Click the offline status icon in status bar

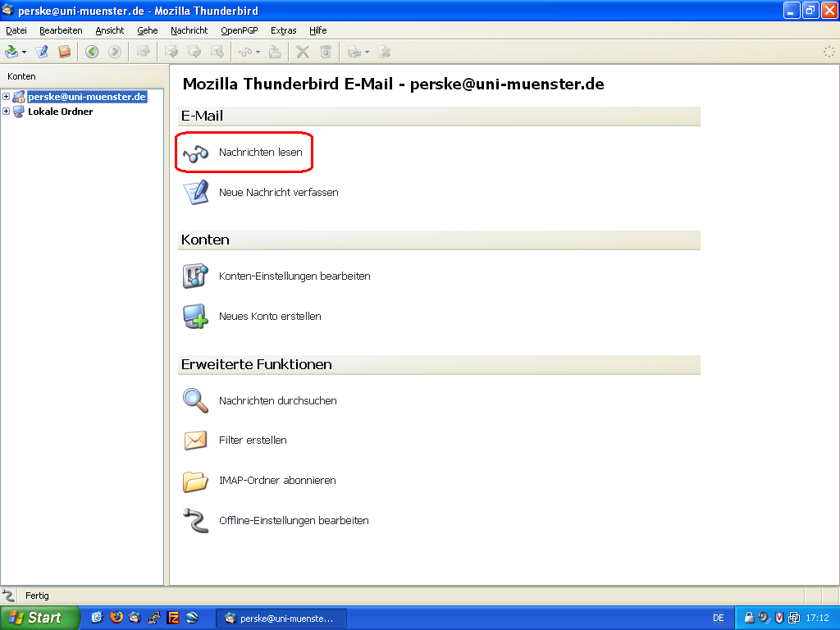[9, 596]
